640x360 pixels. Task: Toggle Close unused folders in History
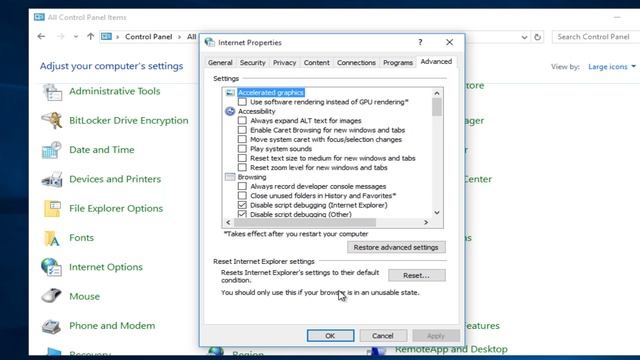(242, 196)
